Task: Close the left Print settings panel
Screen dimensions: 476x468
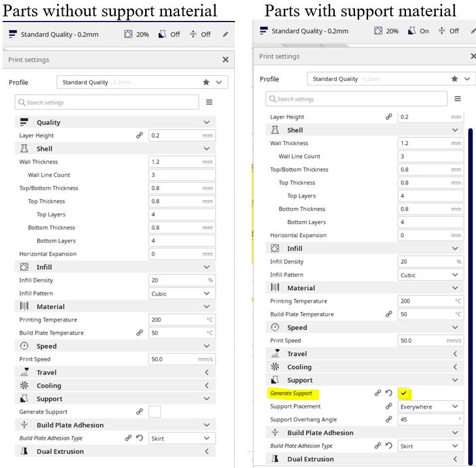Action: tap(225, 59)
